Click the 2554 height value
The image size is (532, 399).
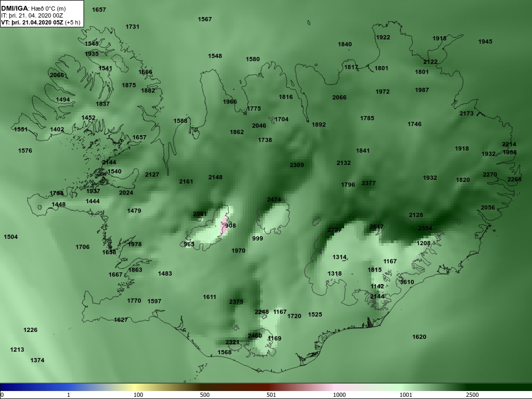point(425,228)
